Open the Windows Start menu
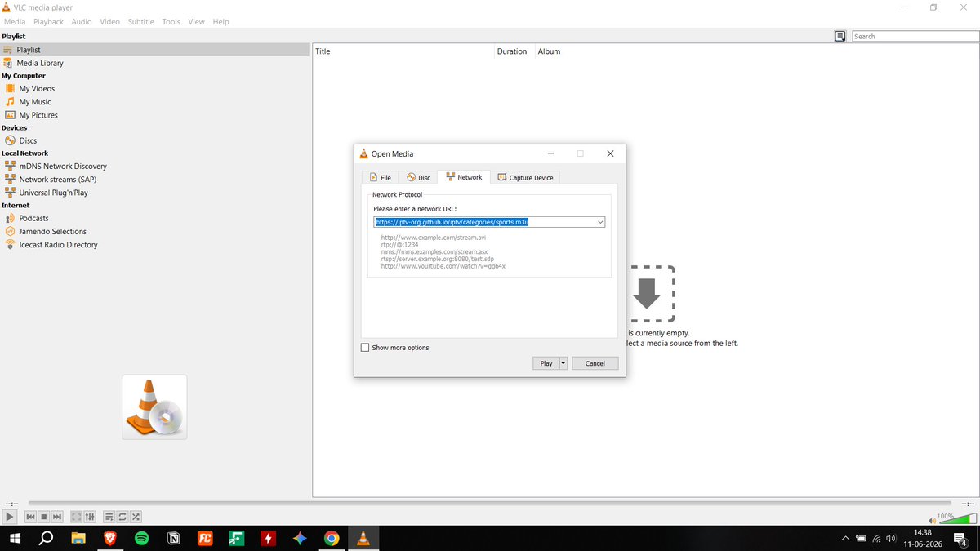This screenshot has height=551, width=980. tap(16, 539)
